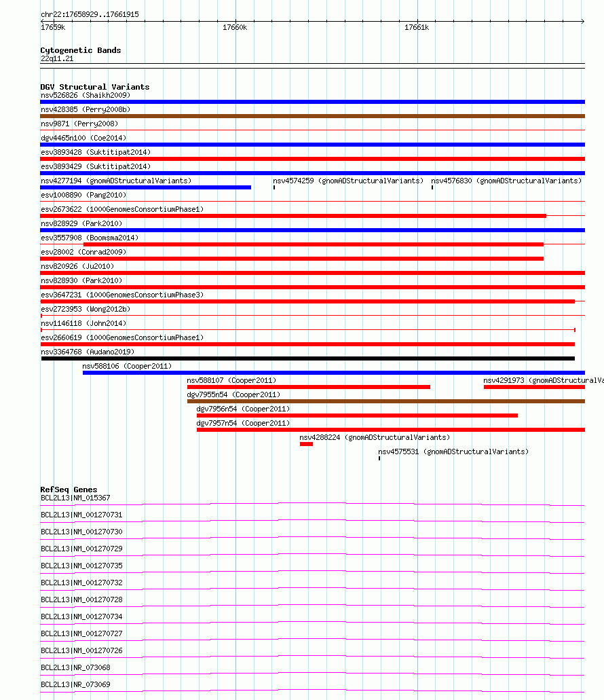Open nsv820926 (Ju2010) variant
The image size is (604, 700).
77,267
